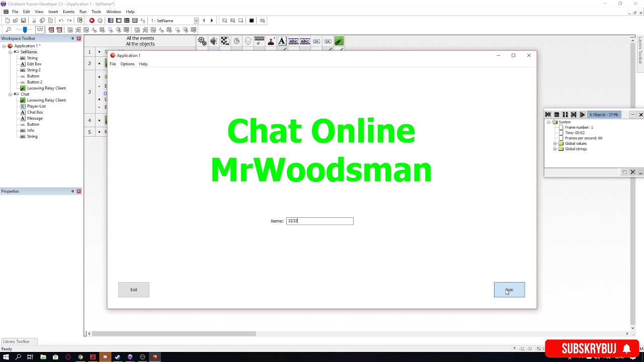Click the red Run Application toolbar icon
The image size is (644, 362).
92,21
